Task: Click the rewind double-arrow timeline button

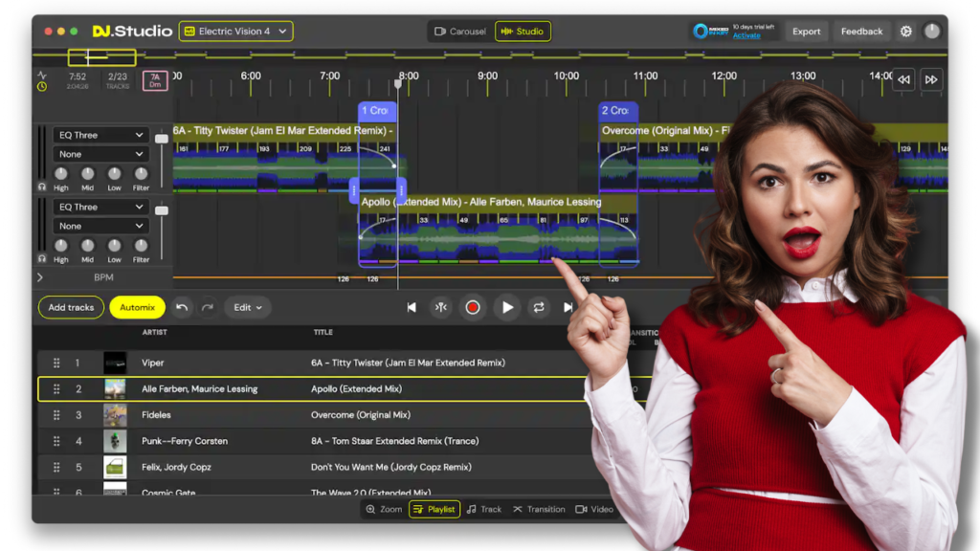Action: [903, 79]
